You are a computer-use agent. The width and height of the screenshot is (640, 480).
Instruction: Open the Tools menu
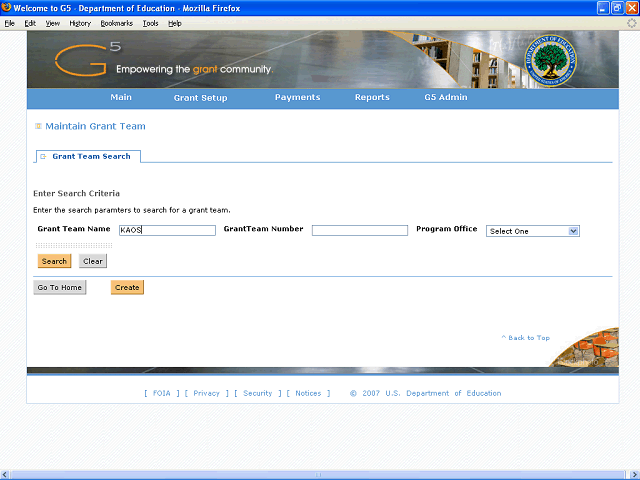click(151, 23)
